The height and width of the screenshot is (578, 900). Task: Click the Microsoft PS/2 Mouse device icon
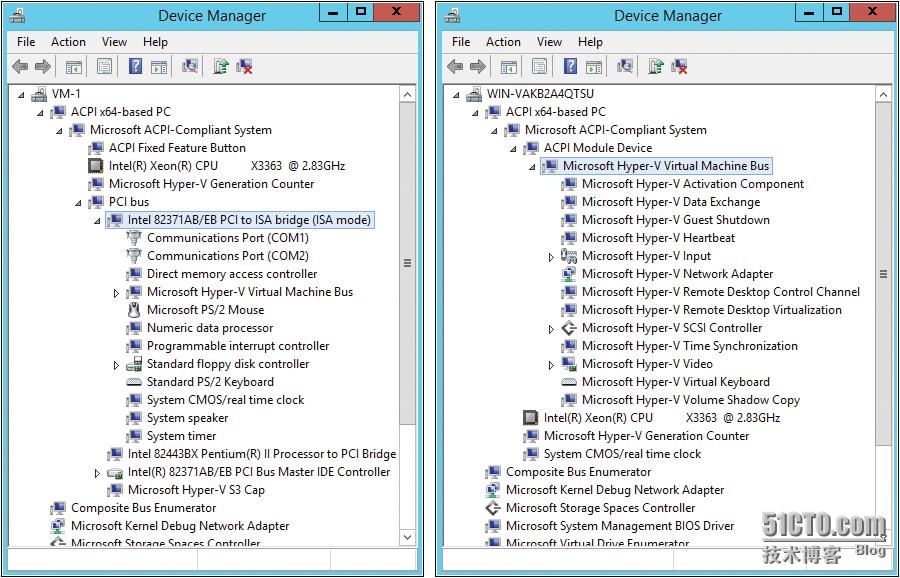coord(134,310)
